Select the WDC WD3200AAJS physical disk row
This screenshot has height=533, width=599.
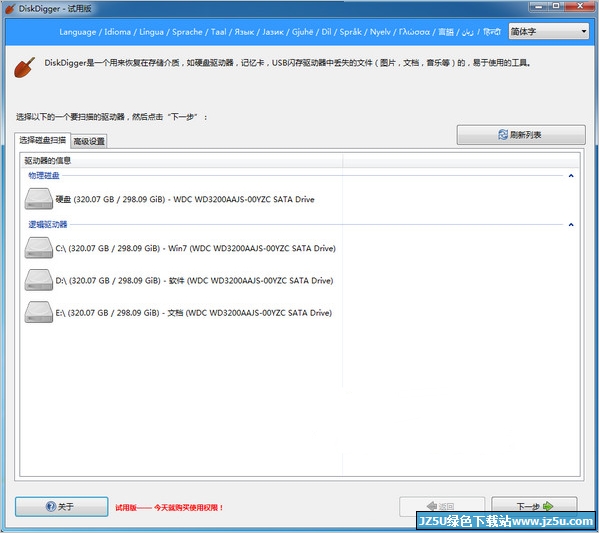170,199
